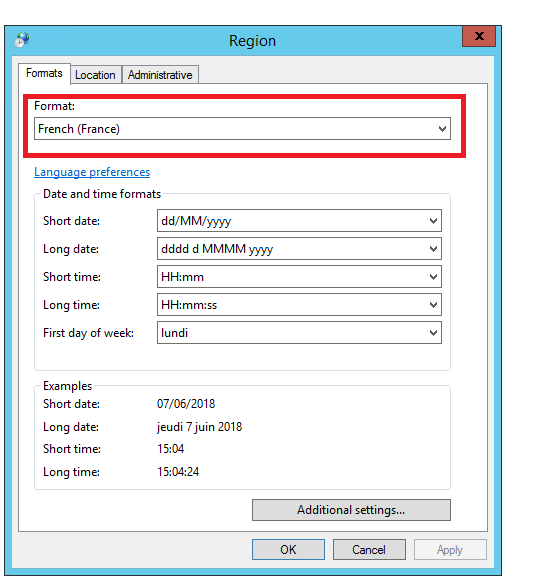Click the Region globe icon in title bar

pos(22,40)
